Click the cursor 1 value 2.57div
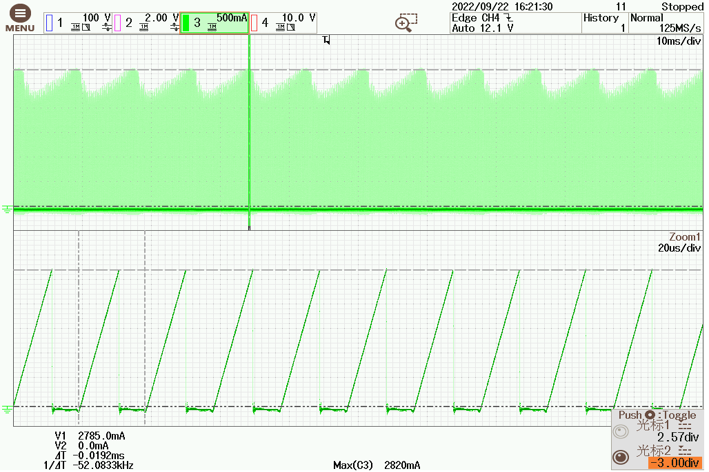 click(x=678, y=437)
